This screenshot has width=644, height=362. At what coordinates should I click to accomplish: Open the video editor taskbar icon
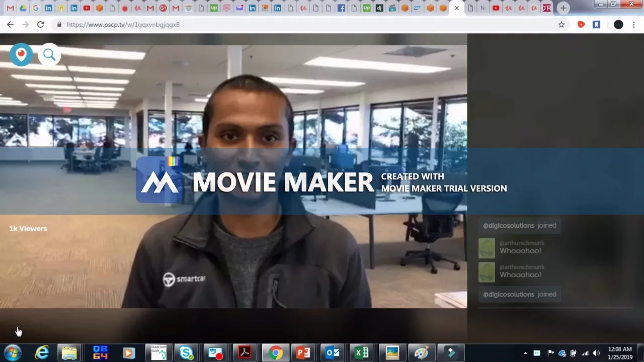coord(450,353)
